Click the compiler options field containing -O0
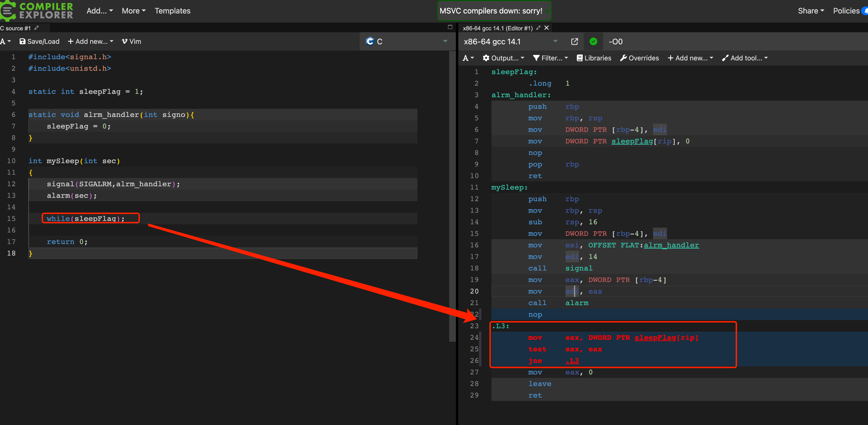This screenshot has width=868, height=425. point(735,41)
